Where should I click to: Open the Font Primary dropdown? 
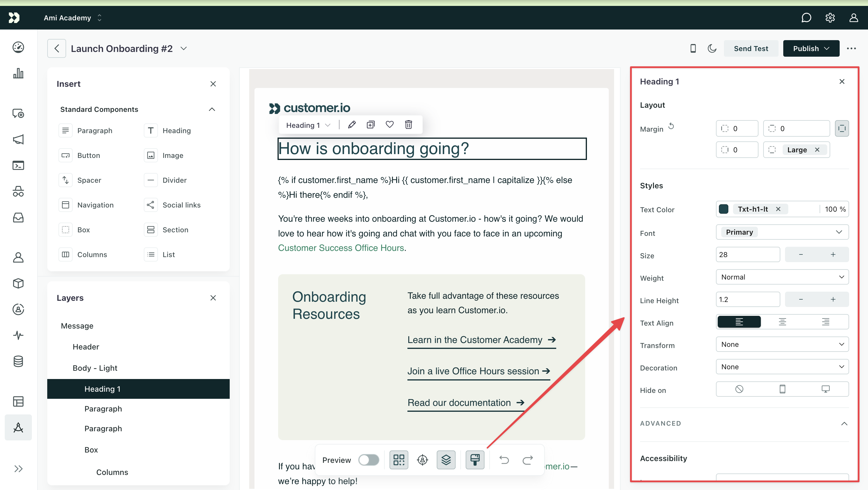click(x=782, y=232)
